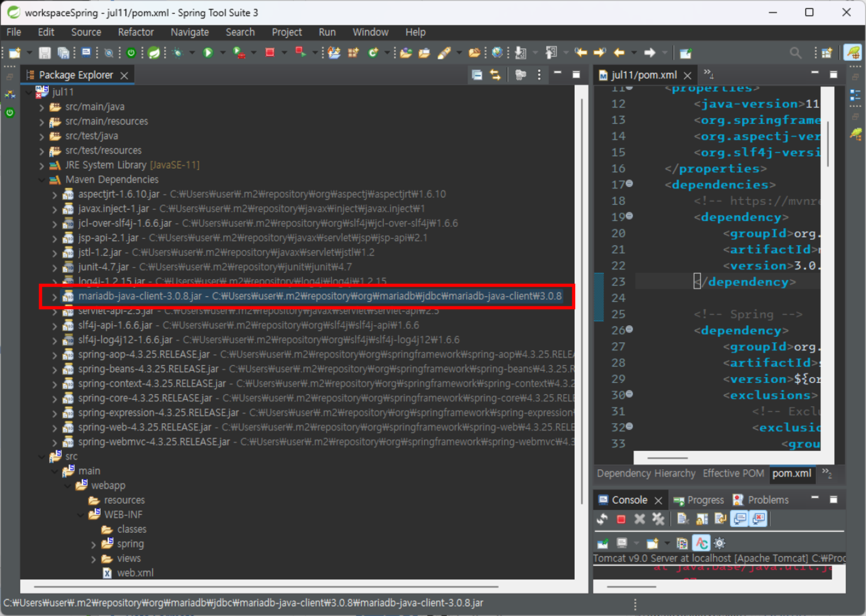The image size is (866, 616).
Task: Toggle Scroll Lock in the Console toolbar
Action: click(701, 519)
